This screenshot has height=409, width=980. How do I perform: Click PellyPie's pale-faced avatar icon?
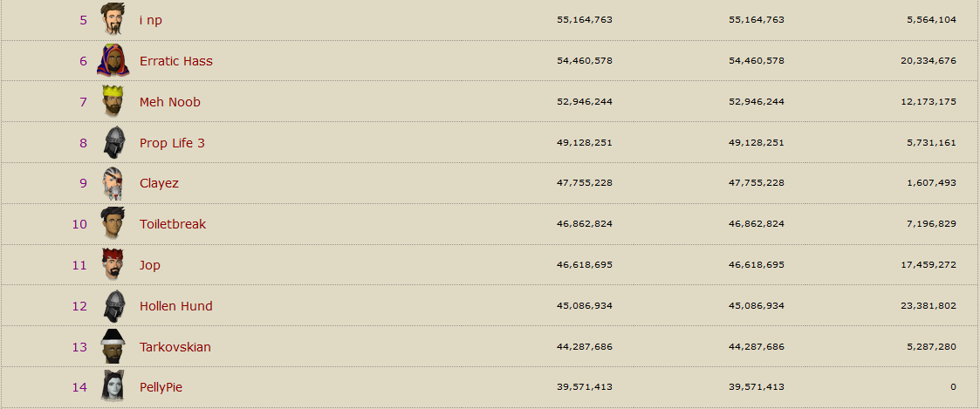(x=113, y=386)
